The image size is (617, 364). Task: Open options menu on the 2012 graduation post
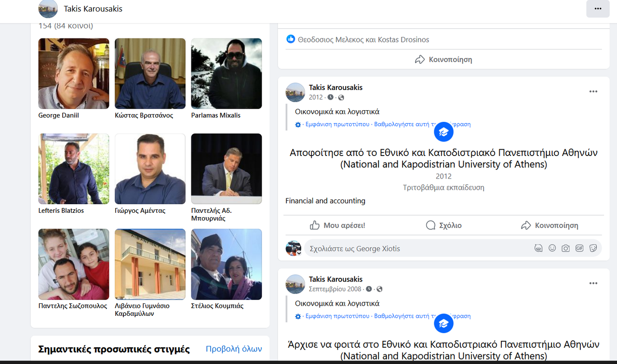[593, 91]
